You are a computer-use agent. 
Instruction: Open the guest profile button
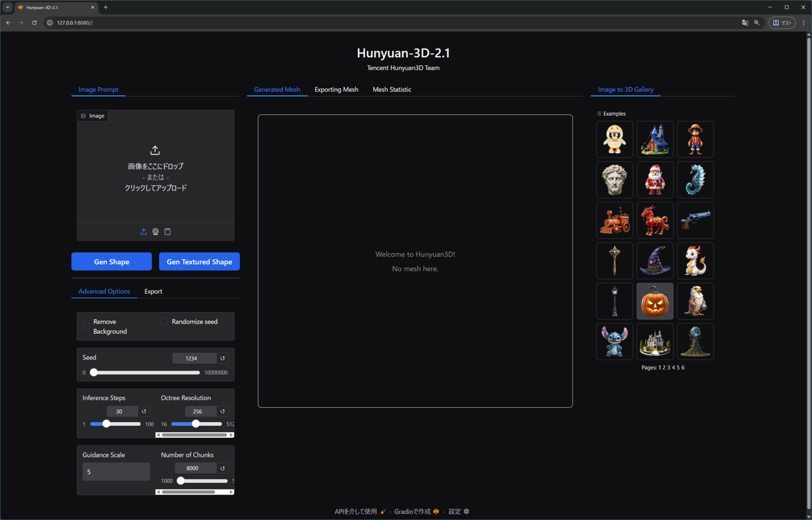pos(782,23)
